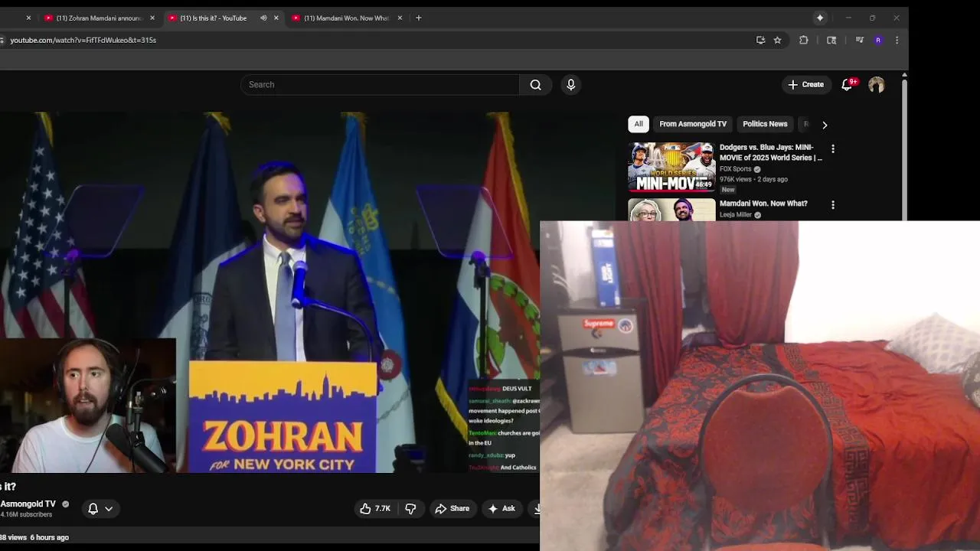Open Gemini sparkle button in title bar
Screen dimensions: 980x551
click(x=820, y=18)
